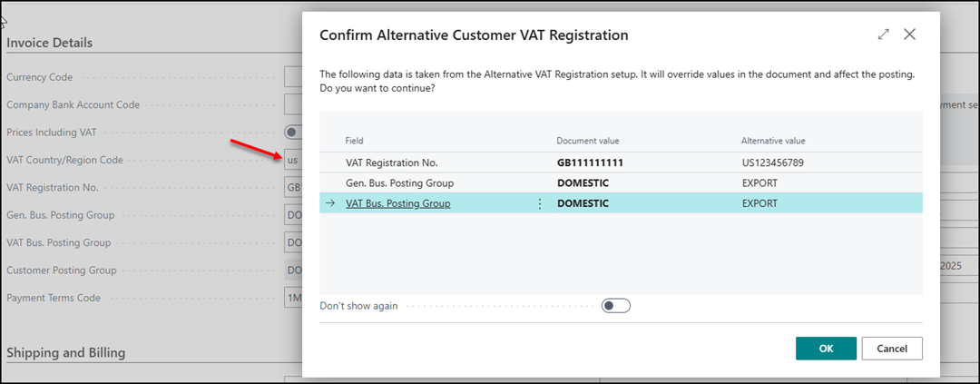Open the VAT Bus. Posting Group link
Image resolution: width=980 pixels, height=384 pixels.
tap(398, 203)
